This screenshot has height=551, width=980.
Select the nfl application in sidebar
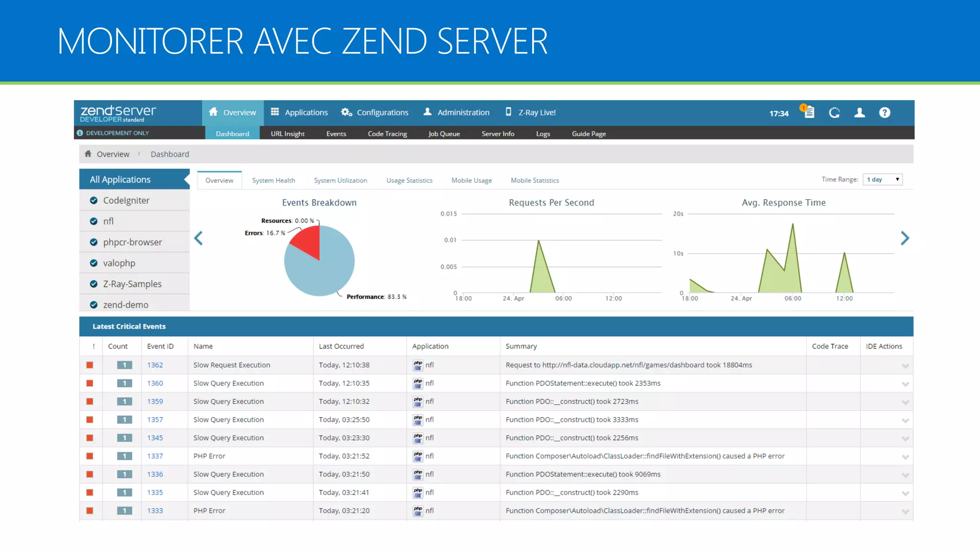point(134,221)
